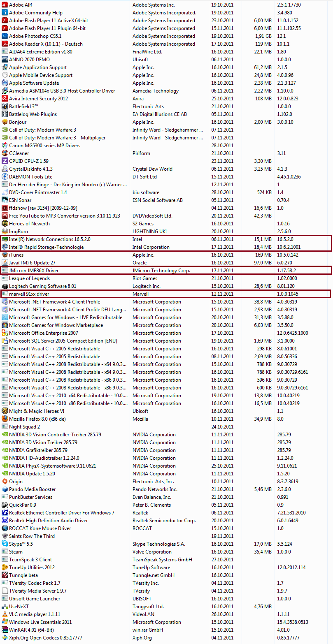Viewport: 333px width, 644px height.
Task: Select 'Realtek High Definition Audio Driver'
Action: pyautogui.click(x=49, y=521)
